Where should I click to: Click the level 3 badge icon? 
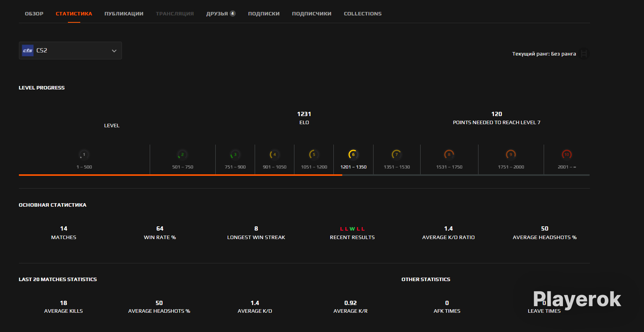point(235,155)
